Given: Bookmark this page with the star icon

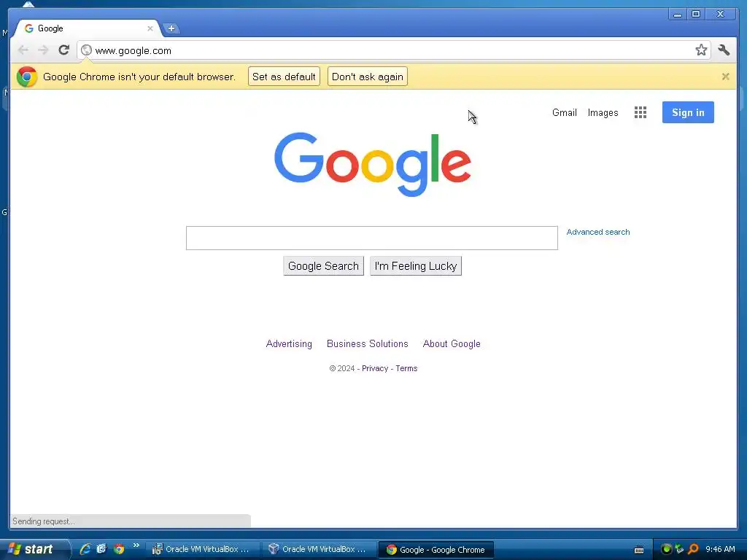Looking at the screenshot, I should [x=701, y=50].
